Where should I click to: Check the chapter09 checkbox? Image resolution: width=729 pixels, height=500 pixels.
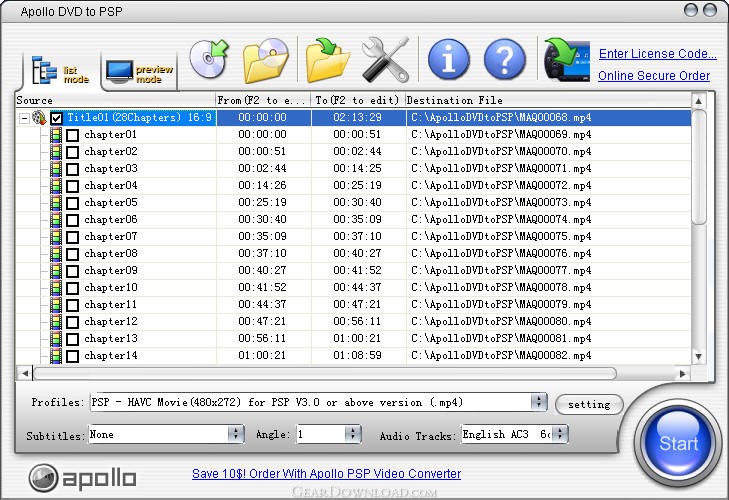(x=72, y=271)
